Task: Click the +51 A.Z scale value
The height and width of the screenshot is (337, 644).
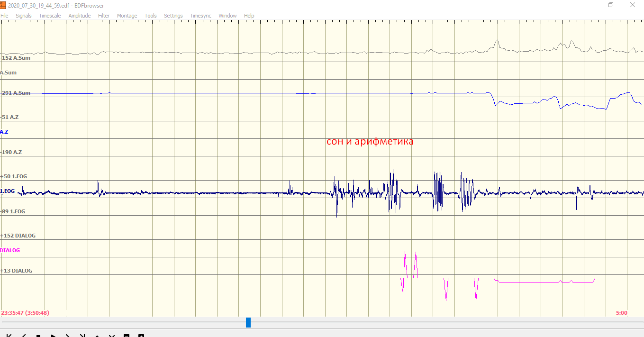Action: coord(9,117)
